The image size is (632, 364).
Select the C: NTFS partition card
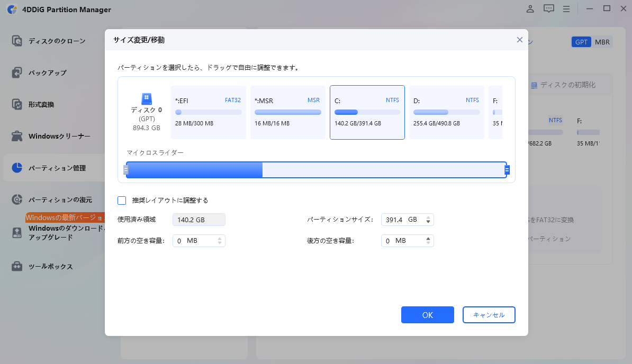coord(367,112)
